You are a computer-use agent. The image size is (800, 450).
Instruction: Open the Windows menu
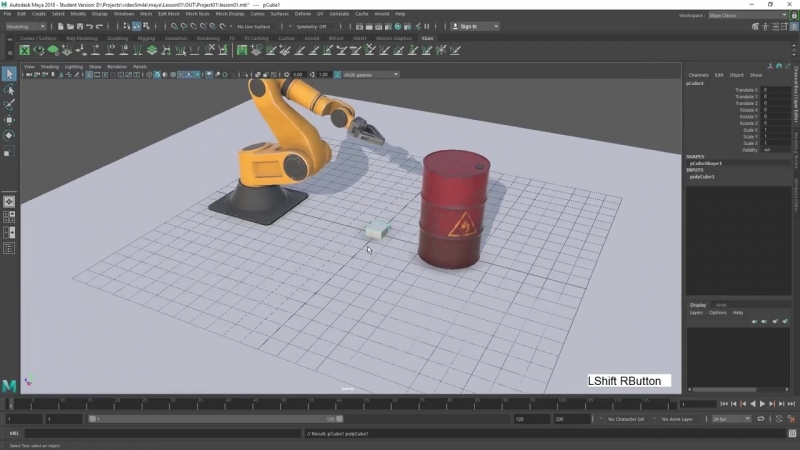[x=123, y=14]
